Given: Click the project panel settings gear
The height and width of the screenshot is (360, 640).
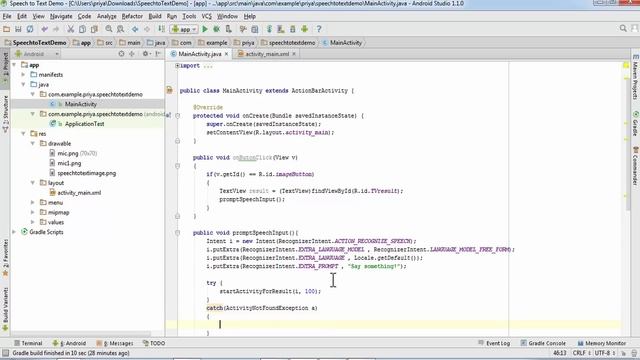Looking at the screenshot, I should pos(146,54).
